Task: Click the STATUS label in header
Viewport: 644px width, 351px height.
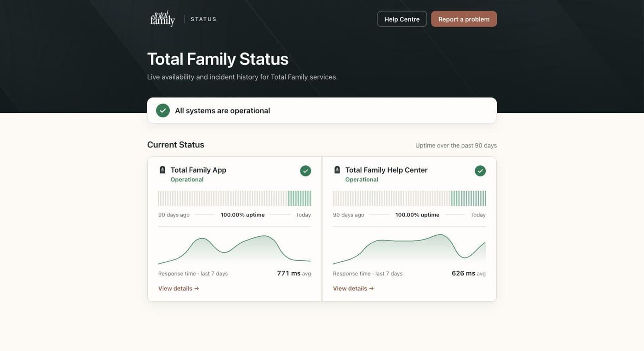Action: tap(203, 19)
